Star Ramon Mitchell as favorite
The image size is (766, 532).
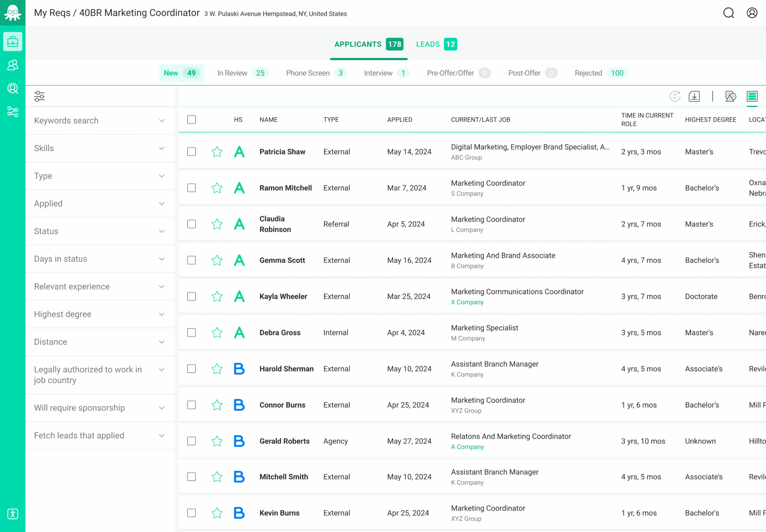217,188
